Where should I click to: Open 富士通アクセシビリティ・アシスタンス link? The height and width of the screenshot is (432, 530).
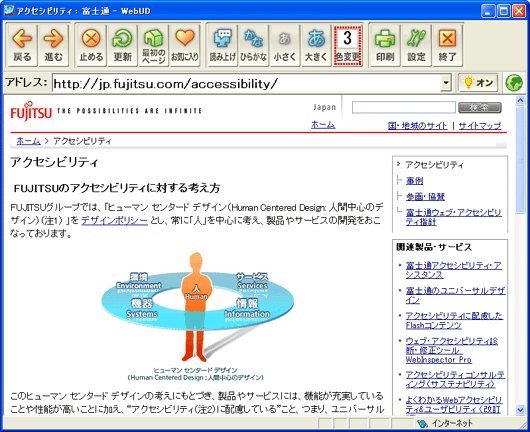pos(454,270)
